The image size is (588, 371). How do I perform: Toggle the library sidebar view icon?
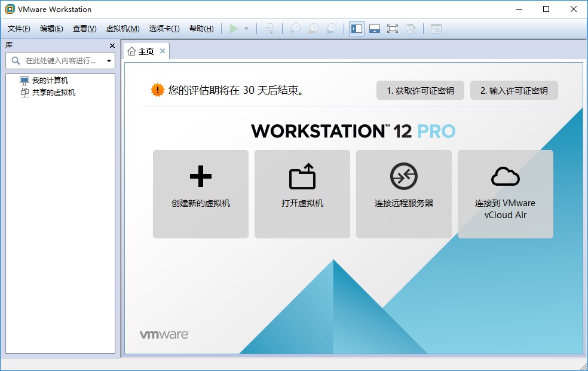pyautogui.click(x=357, y=29)
